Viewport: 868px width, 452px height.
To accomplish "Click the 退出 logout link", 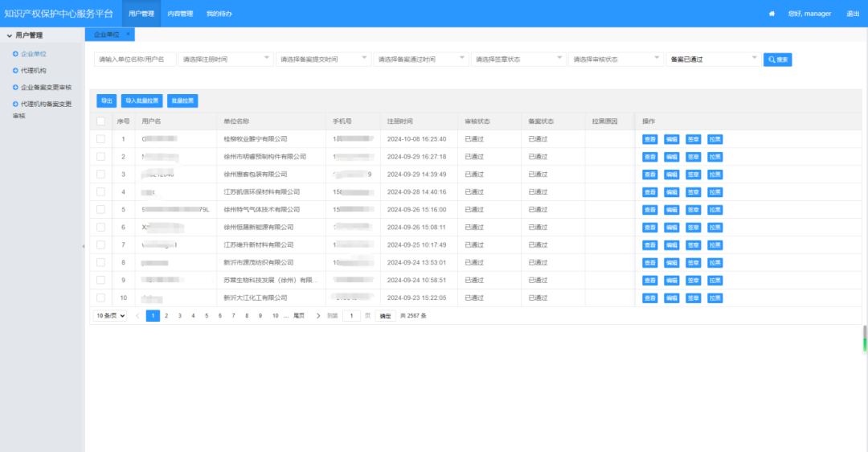I will pyautogui.click(x=853, y=14).
